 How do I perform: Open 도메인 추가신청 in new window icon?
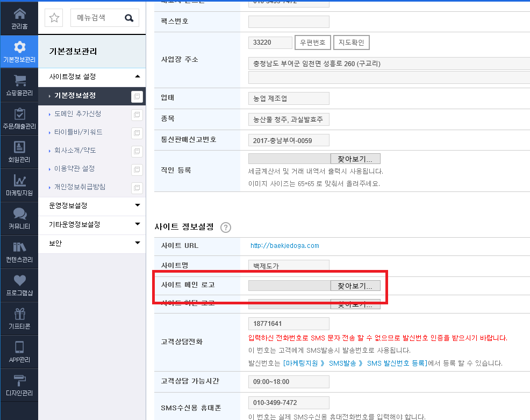click(x=137, y=115)
